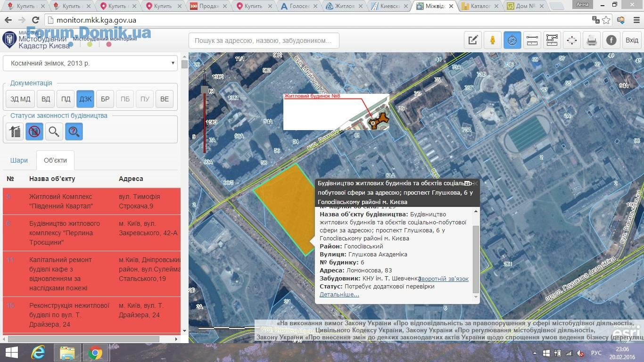This screenshot has height=362, width=644.
Task: Switch to the Каталог browser tab
Action: click(x=479, y=6)
